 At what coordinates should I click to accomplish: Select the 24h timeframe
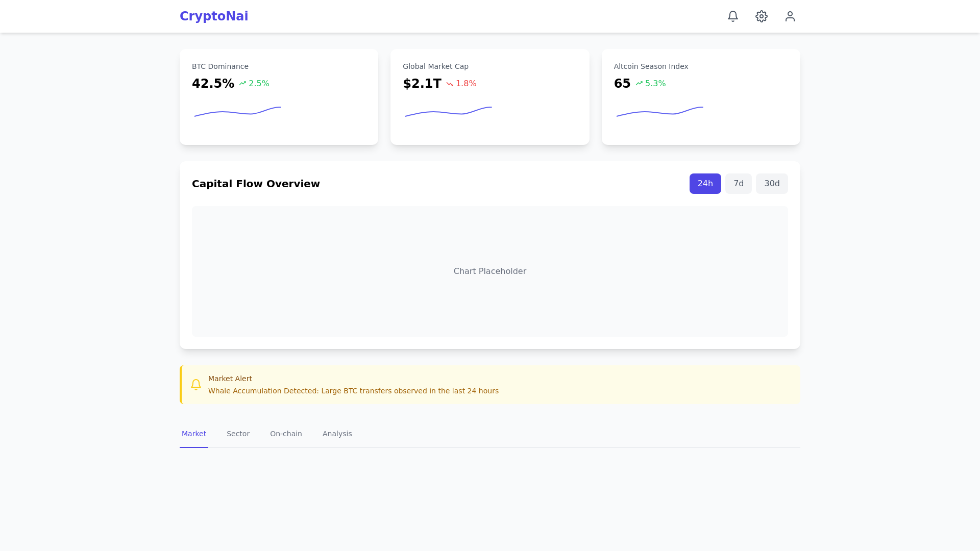(x=705, y=184)
